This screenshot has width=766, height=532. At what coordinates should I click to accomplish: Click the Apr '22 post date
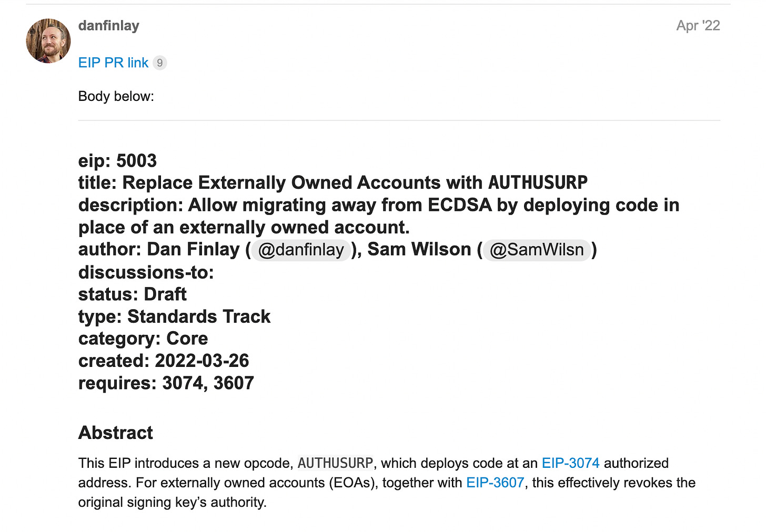pyautogui.click(x=698, y=26)
